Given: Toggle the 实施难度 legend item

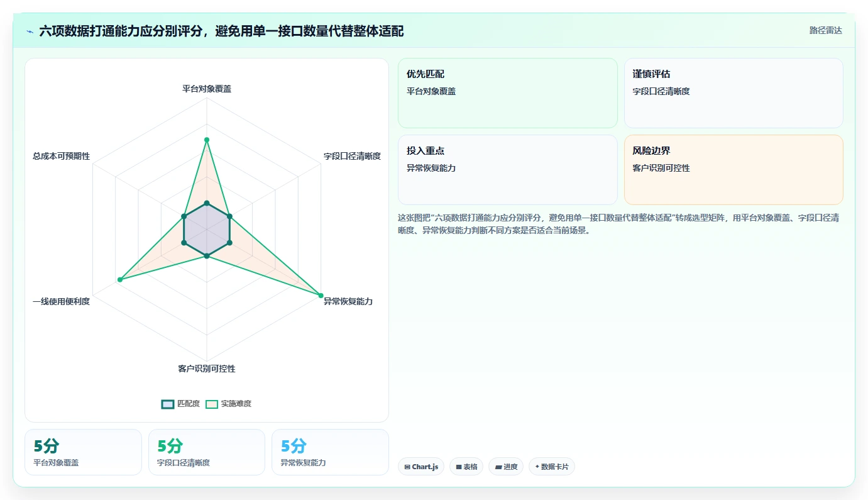Looking at the screenshot, I should tap(229, 404).
